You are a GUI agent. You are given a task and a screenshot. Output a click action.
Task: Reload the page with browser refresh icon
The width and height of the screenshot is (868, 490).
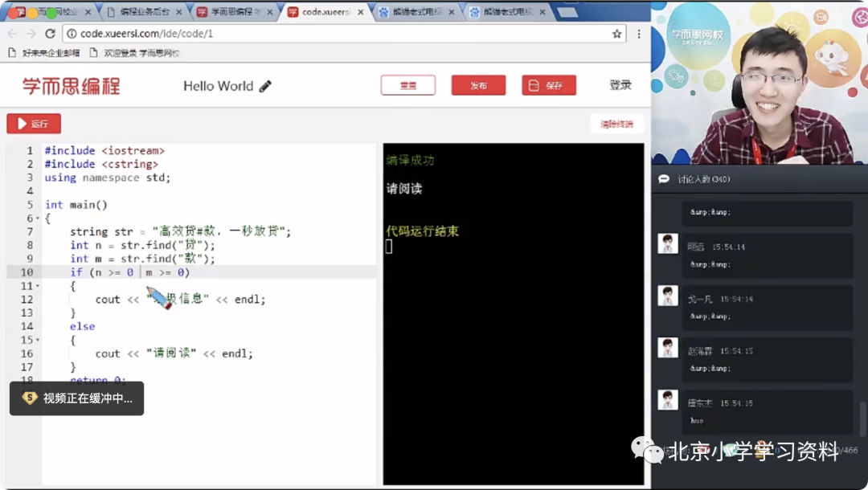pos(50,34)
